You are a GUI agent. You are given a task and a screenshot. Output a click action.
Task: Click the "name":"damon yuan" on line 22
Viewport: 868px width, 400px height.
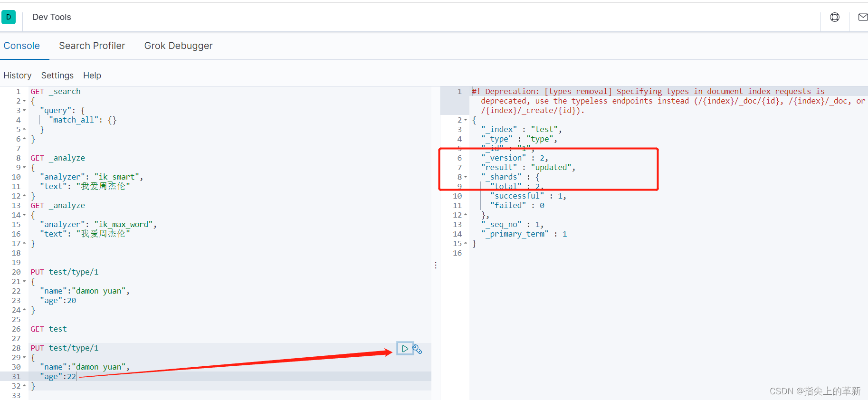tap(85, 291)
